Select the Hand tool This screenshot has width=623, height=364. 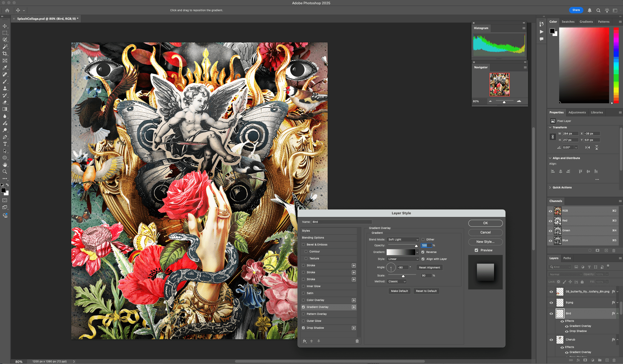pos(5,165)
